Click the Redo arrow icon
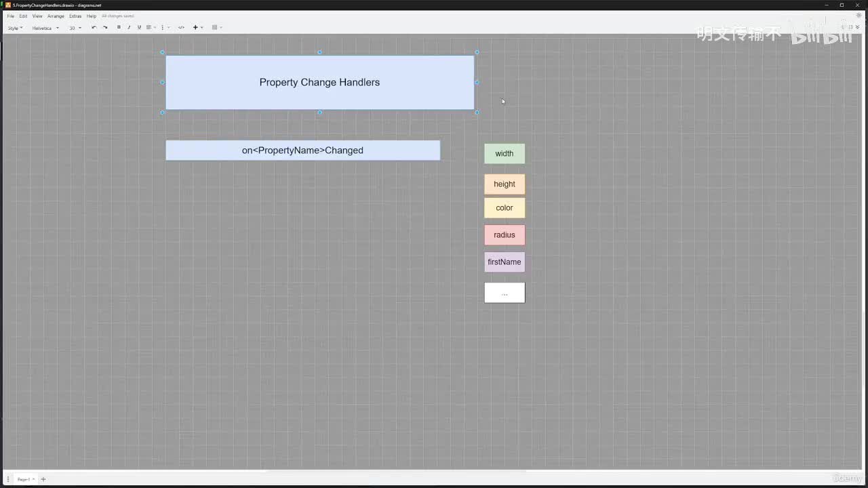 [x=105, y=28]
